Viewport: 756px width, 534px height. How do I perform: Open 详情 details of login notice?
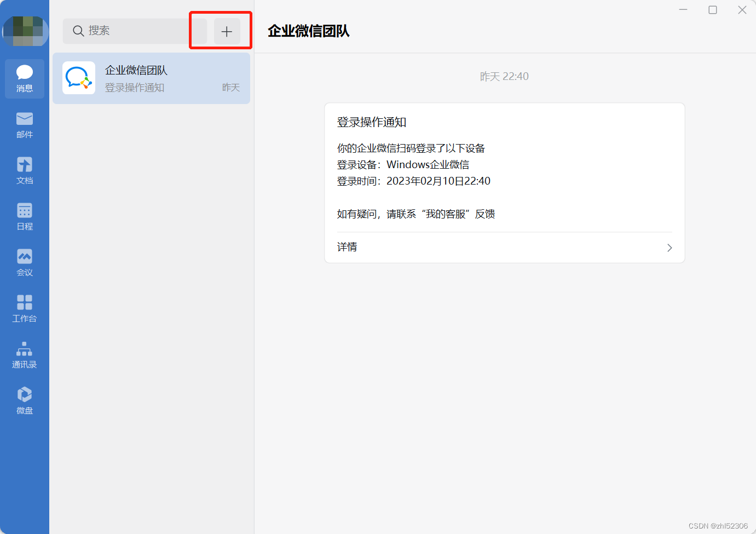504,248
